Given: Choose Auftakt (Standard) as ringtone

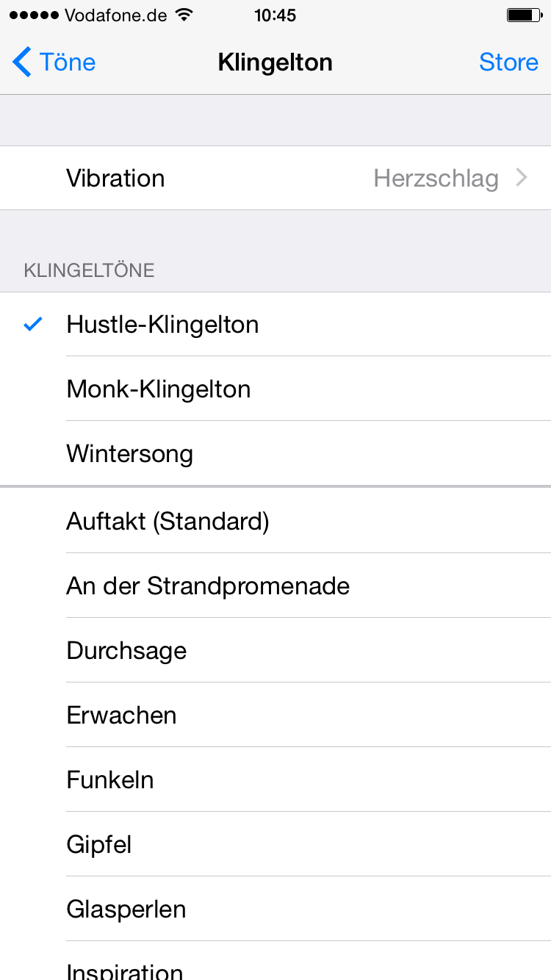Looking at the screenshot, I should pos(168,521).
